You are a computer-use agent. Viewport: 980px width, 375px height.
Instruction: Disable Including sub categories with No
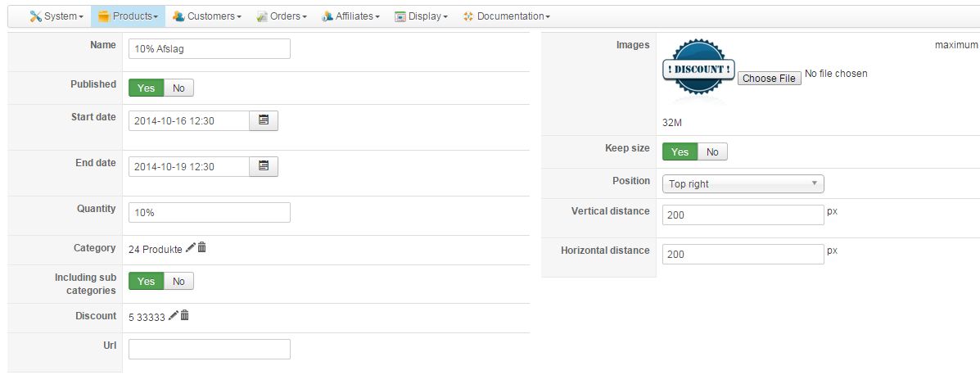point(178,282)
